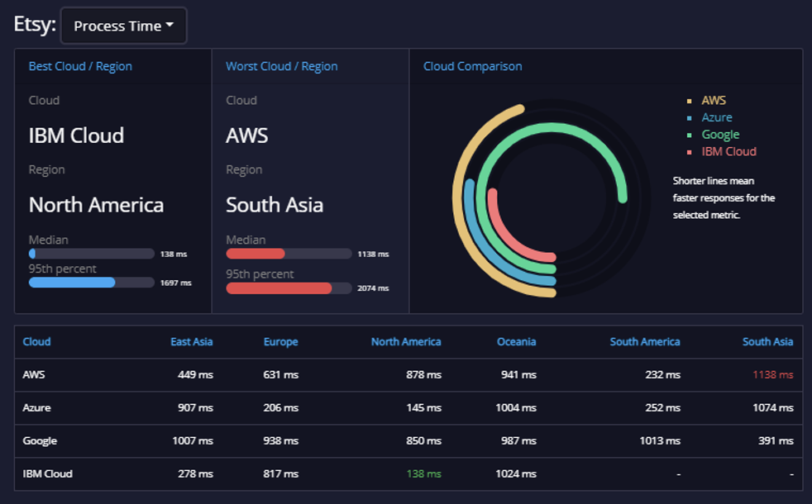812x504 pixels.
Task: Click the Azure East Asia 907 ms cell
Action: (x=195, y=408)
